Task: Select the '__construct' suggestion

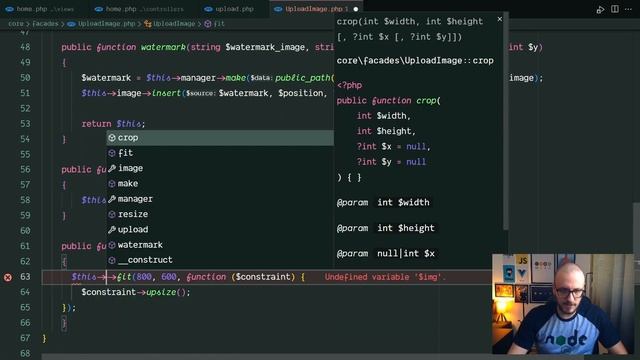Action: point(220,260)
